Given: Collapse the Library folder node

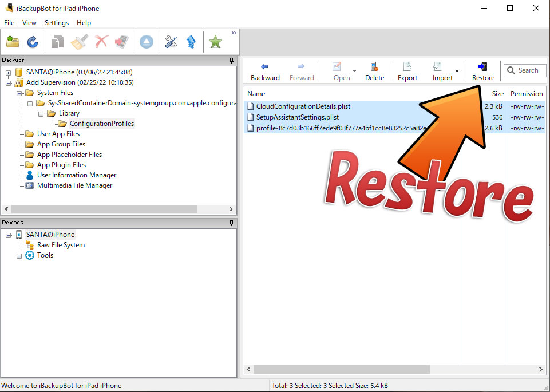Looking at the screenshot, I should click(x=41, y=114).
